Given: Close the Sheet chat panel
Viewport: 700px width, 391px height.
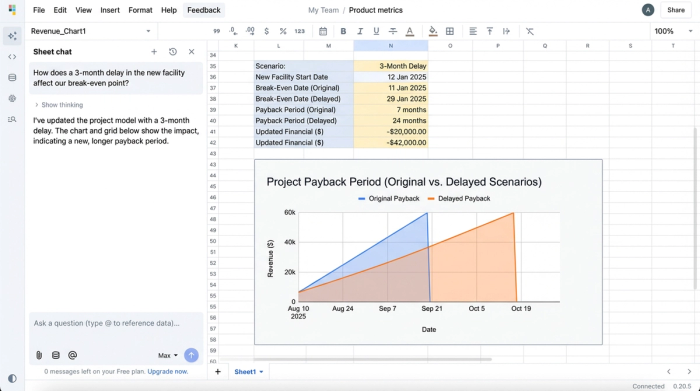Looking at the screenshot, I should 192,52.
